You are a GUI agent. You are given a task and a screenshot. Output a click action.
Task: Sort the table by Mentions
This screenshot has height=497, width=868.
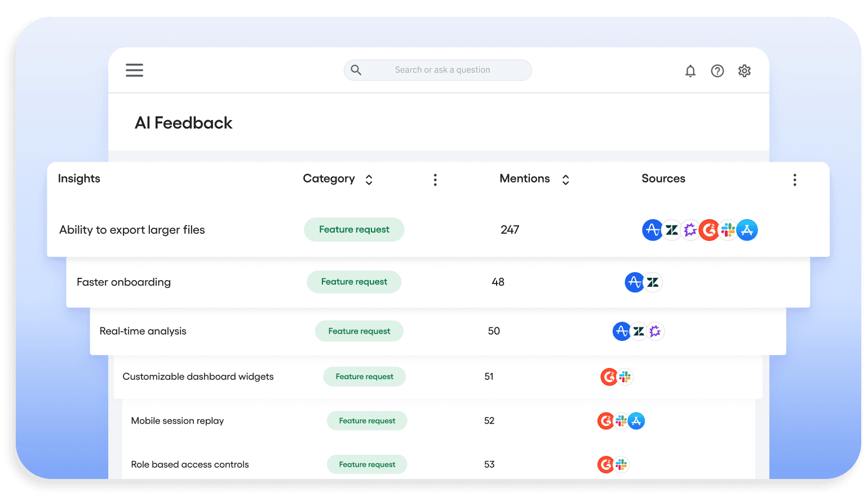click(565, 179)
